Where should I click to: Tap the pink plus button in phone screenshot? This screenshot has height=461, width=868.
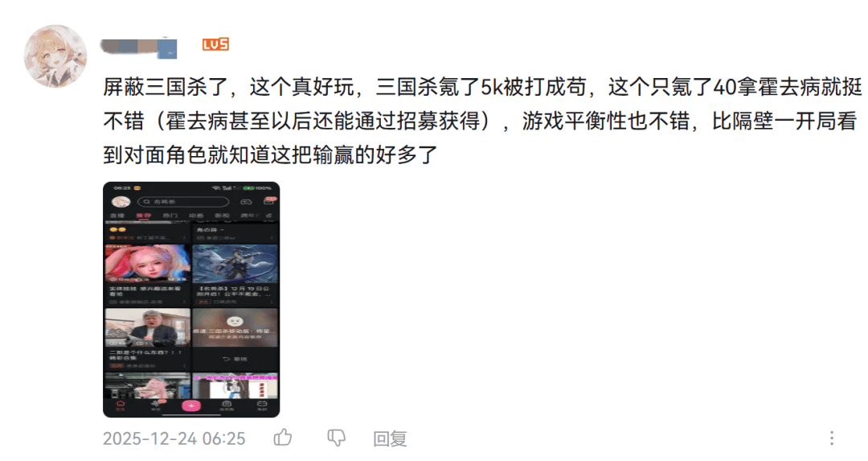191,405
